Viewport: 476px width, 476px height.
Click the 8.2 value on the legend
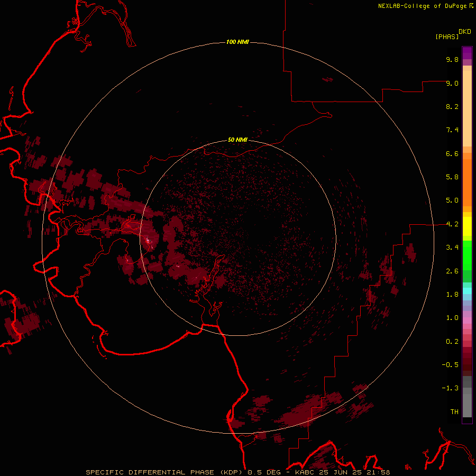tap(452, 106)
